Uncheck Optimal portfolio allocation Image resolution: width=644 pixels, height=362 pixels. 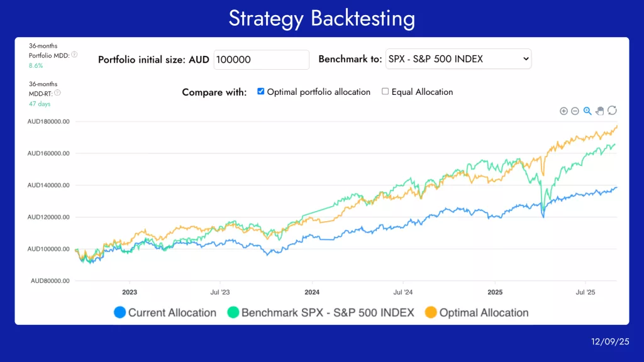(x=261, y=91)
